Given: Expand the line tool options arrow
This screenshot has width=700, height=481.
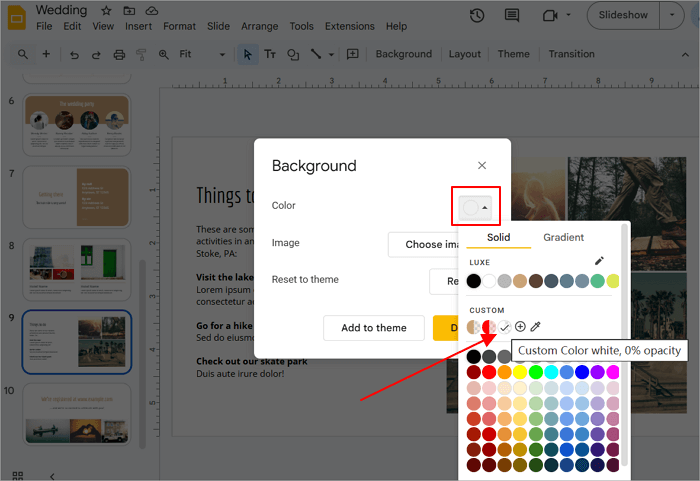Looking at the screenshot, I should coord(331,54).
